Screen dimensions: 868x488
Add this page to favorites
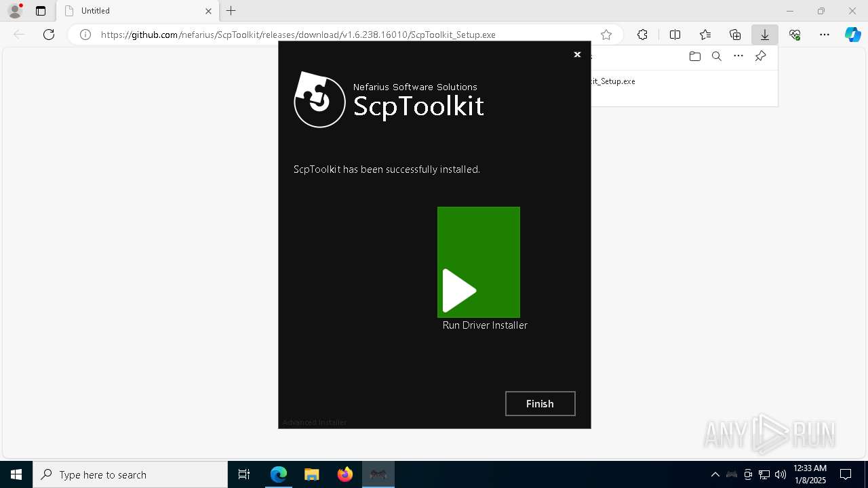[606, 35]
